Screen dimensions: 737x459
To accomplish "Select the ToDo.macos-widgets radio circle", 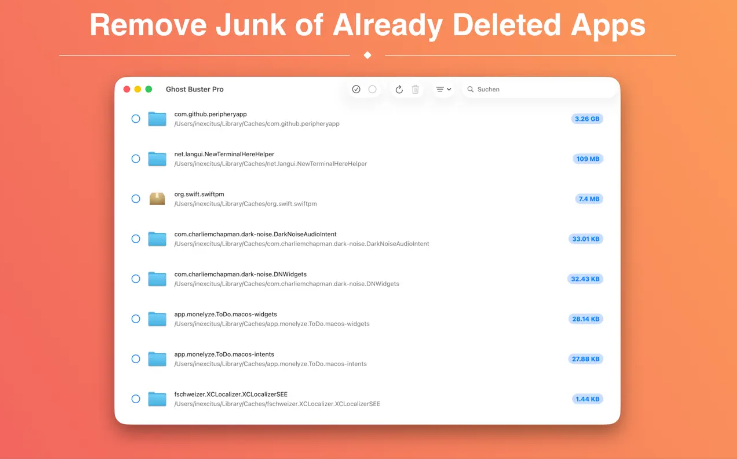I will pos(136,319).
